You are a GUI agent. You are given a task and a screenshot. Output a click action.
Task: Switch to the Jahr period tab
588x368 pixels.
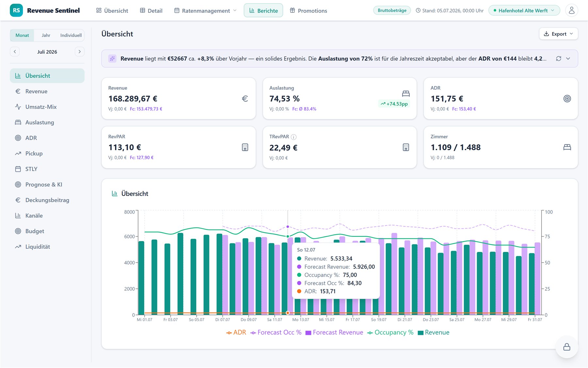(46, 35)
